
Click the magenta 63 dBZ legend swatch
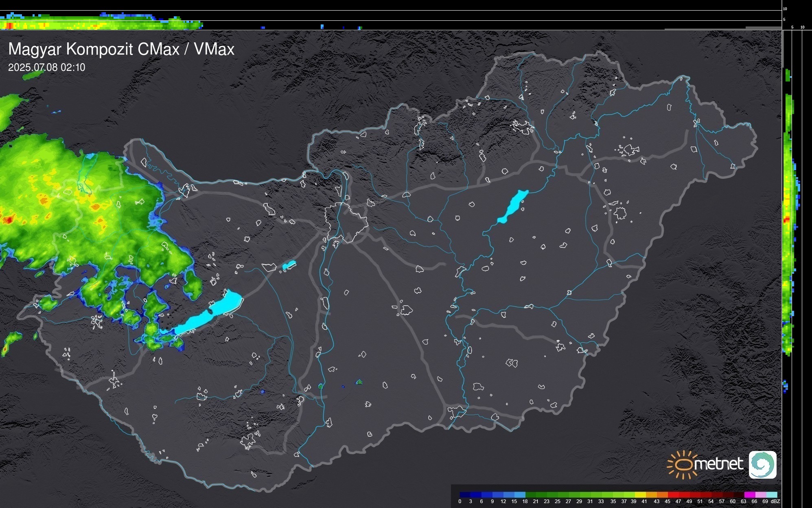click(x=749, y=495)
